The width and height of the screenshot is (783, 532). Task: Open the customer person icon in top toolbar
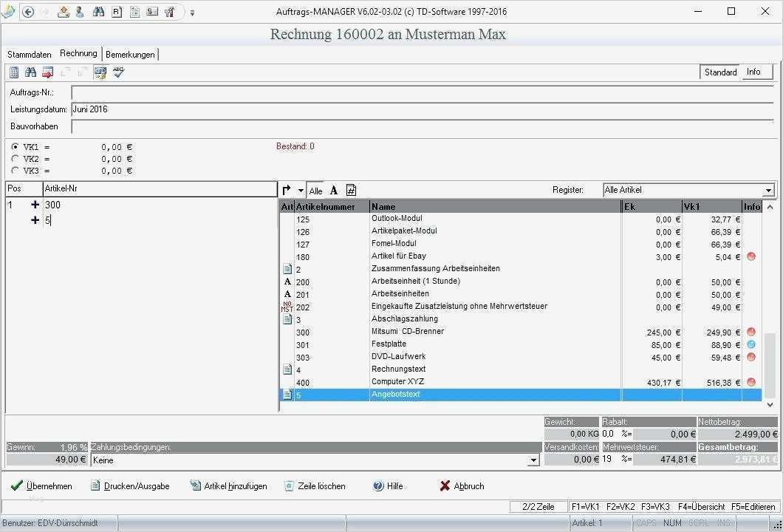tap(80, 12)
